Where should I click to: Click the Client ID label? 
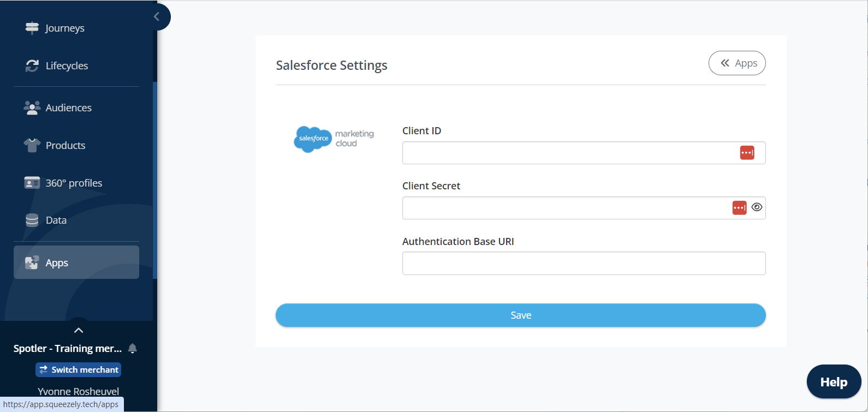(421, 130)
